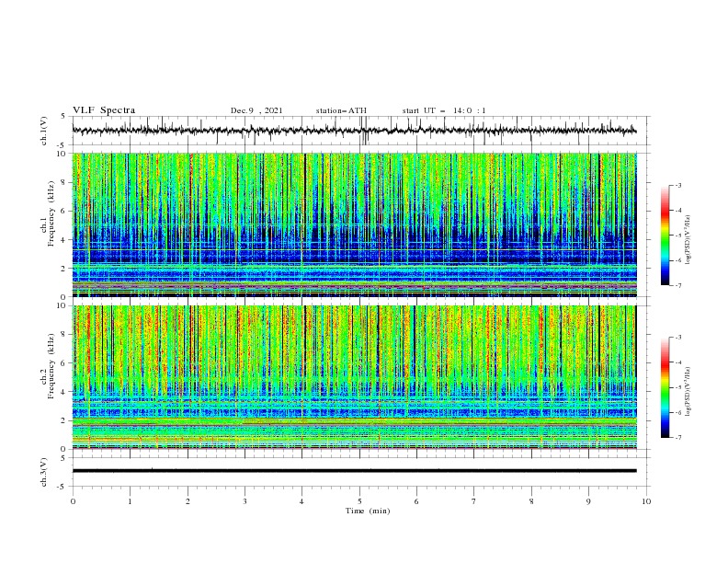This screenshot has height=563, width=728.
Task: Click the '-7' tick on ch.1 color bar
Action: click(677, 285)
